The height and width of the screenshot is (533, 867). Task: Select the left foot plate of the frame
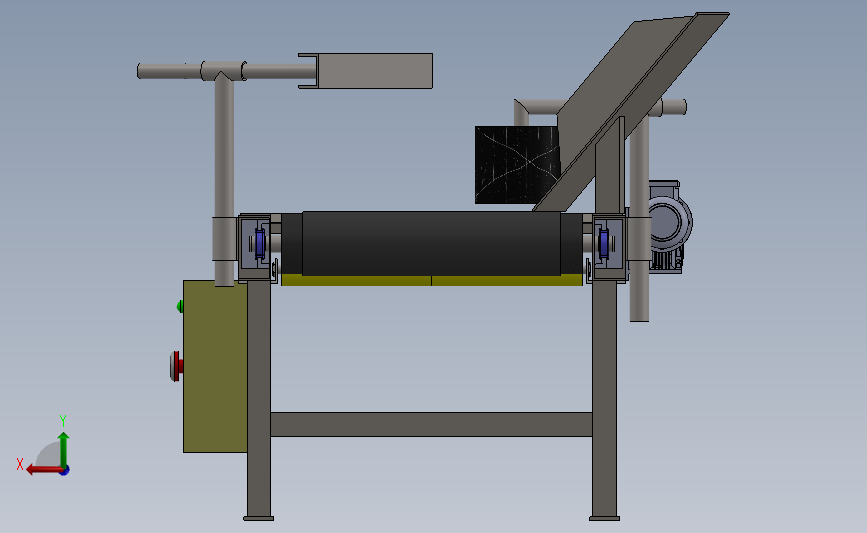point(258,519)
